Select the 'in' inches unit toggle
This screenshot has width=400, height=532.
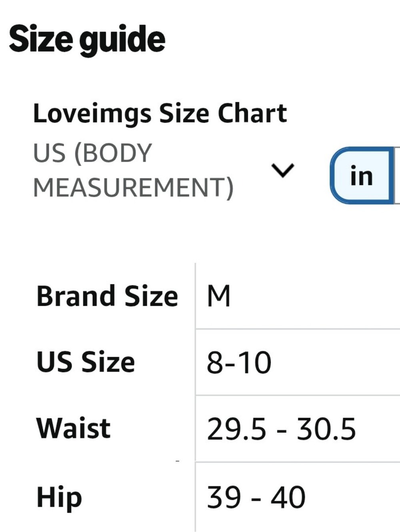coord(361,176)
